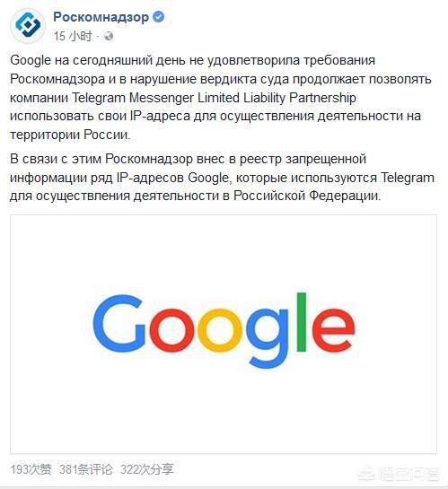The width and height of the screenshot is (448, 489).
Task: Click the green 'l' in the Google logo
Action: click(x=302, y=322)
